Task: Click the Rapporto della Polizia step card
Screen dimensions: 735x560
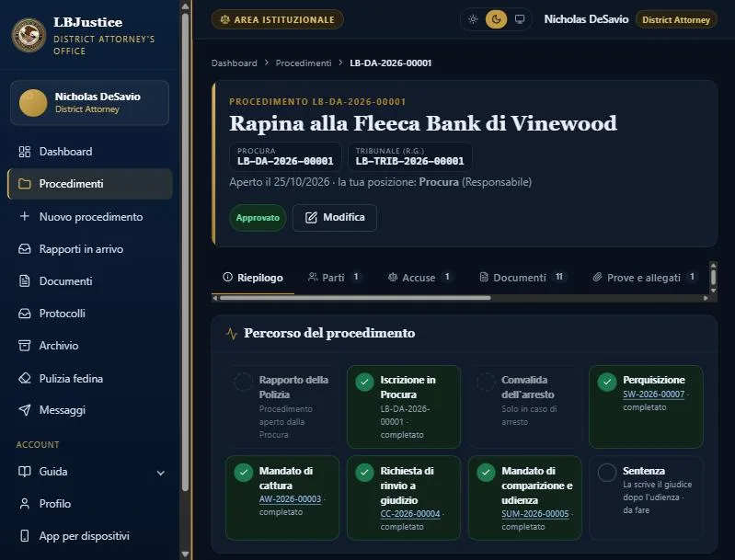Action: pos(282,406)
